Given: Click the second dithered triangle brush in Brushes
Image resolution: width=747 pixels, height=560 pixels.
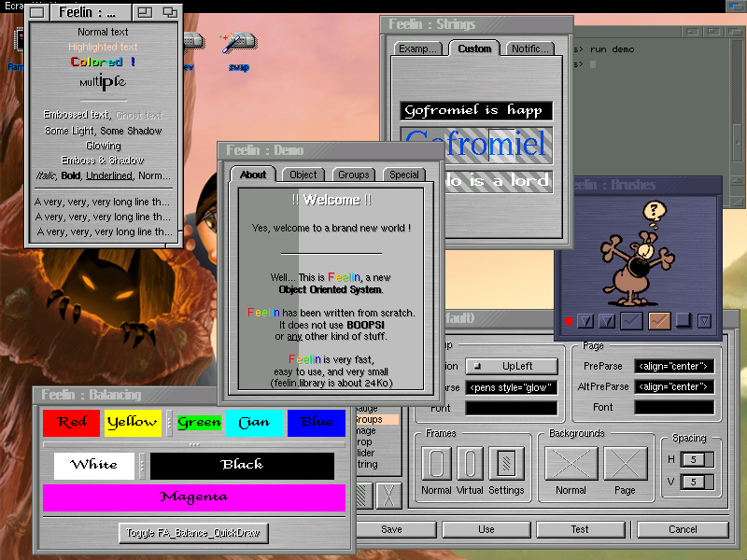Looking at the screenshot, I should point(606,321).
